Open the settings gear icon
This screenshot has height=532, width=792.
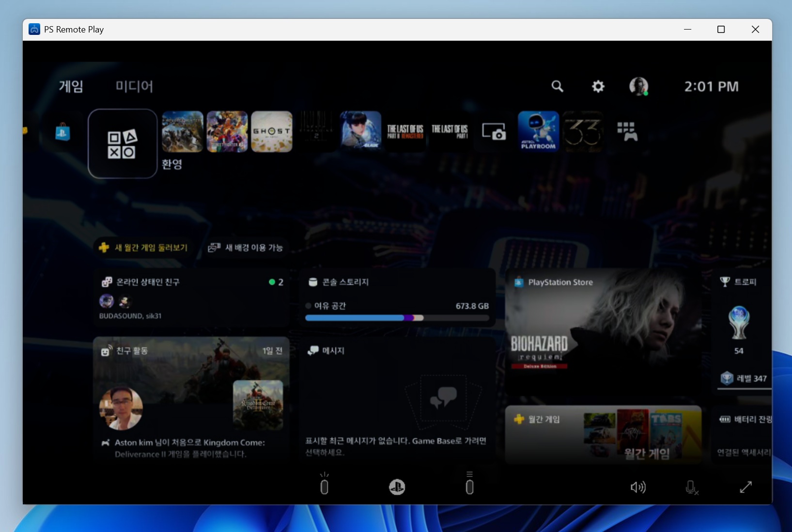coord(598,87)
